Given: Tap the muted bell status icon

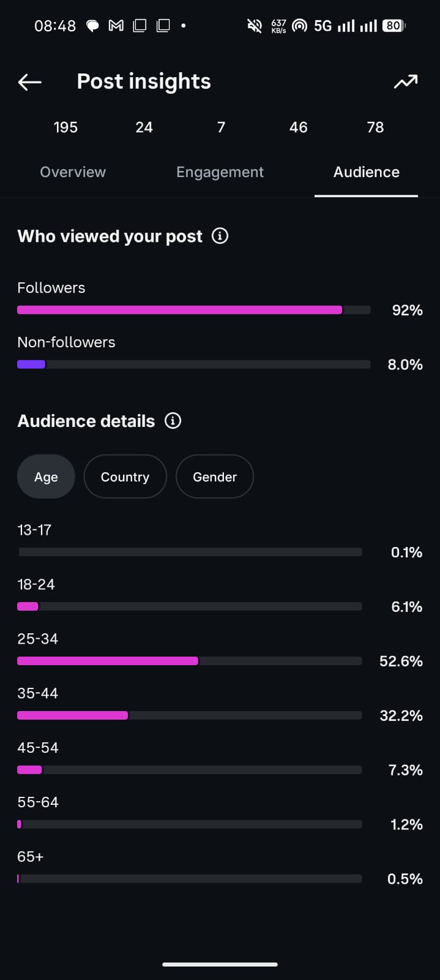Looking at the screenshot, I should point(254,26).
